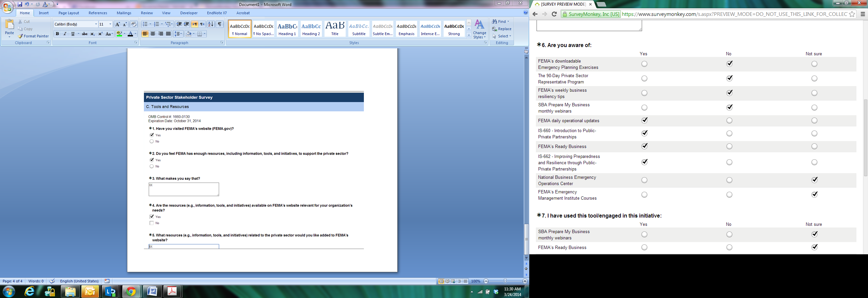Image resolution: width=868 pixels, height=298 pixels.
Task: Open the font name dropdown Calibri (Body)
Action: click(x=96, y=24)
